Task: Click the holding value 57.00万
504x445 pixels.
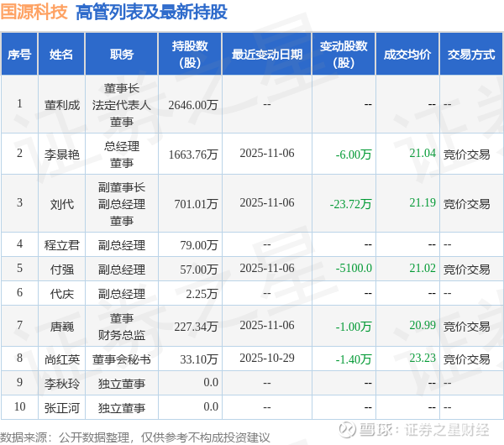Action: [x=199, y=270]
